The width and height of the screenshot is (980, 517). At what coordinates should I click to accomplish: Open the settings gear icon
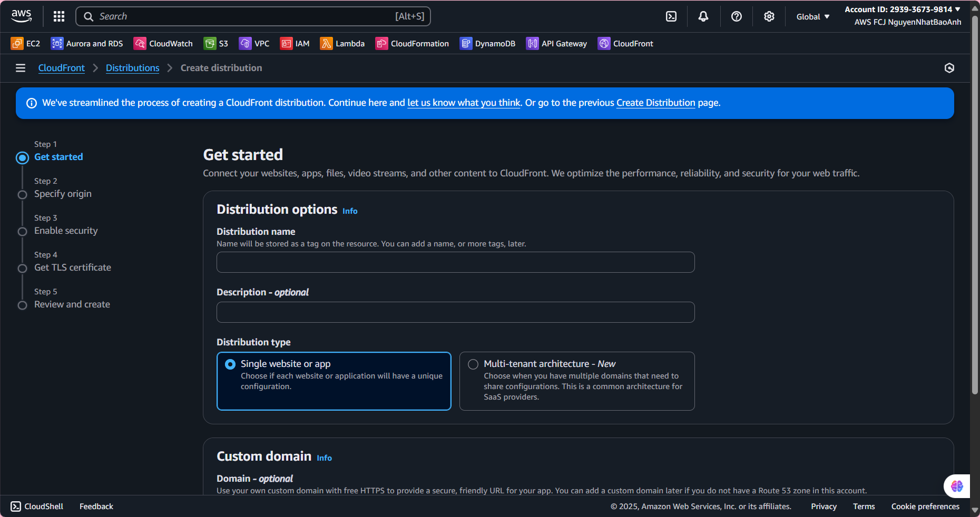point(769,16)
